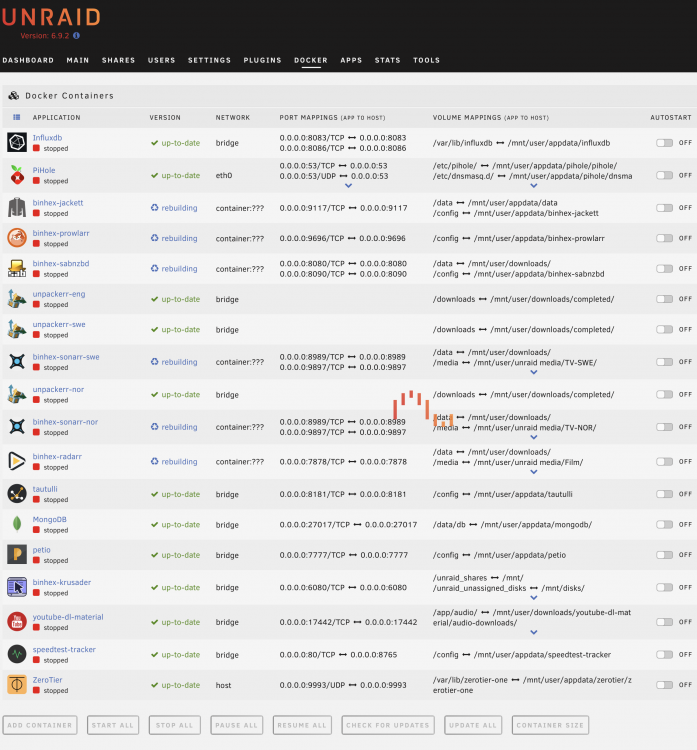This screenshot has width=697, height=750.
Task: Click the Update All button
Action: [x=473, y=725]
